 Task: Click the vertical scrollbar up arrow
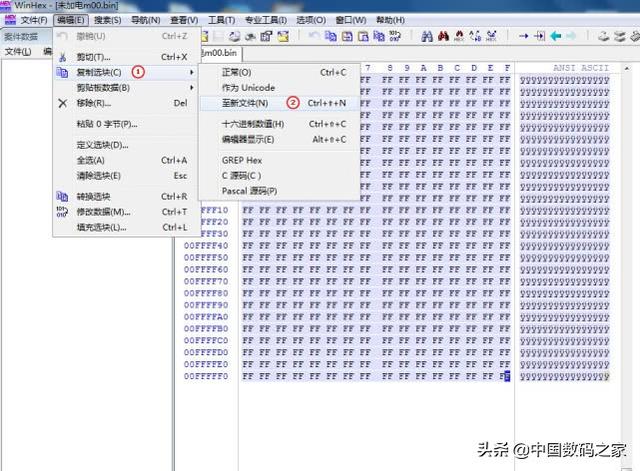point(627,68)
